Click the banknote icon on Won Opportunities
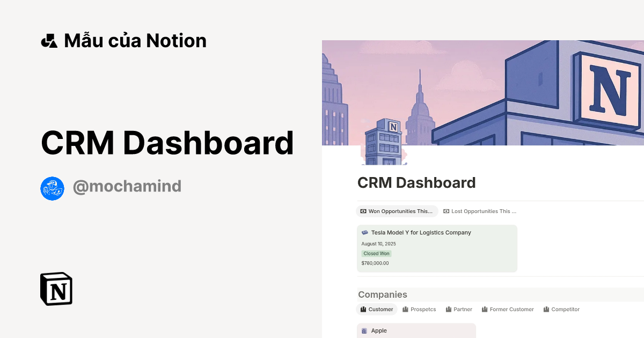This screenshot has height=338, width=644. pos(364,211)
